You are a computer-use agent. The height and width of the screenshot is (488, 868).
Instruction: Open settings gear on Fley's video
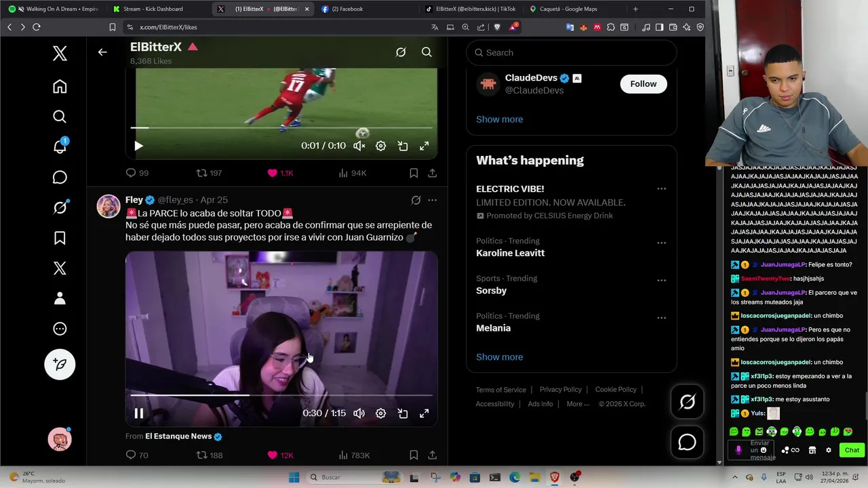pos(381,413)
